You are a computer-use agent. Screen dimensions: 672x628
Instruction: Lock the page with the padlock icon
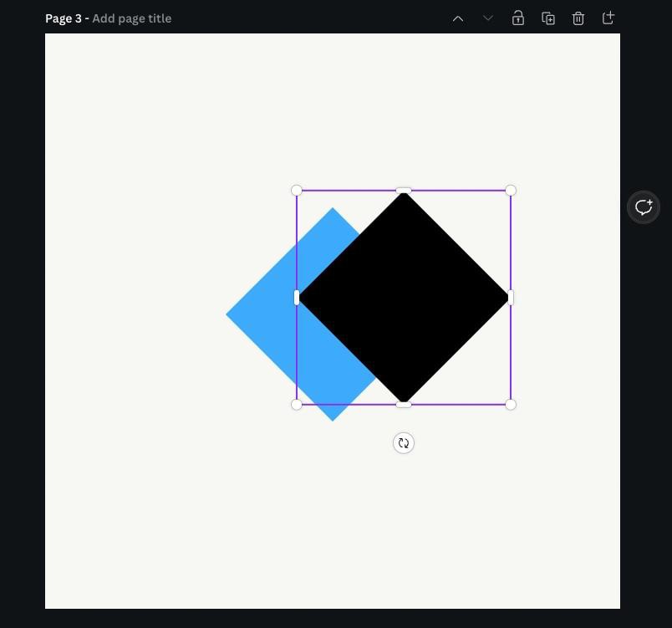(x=517, y=18)
